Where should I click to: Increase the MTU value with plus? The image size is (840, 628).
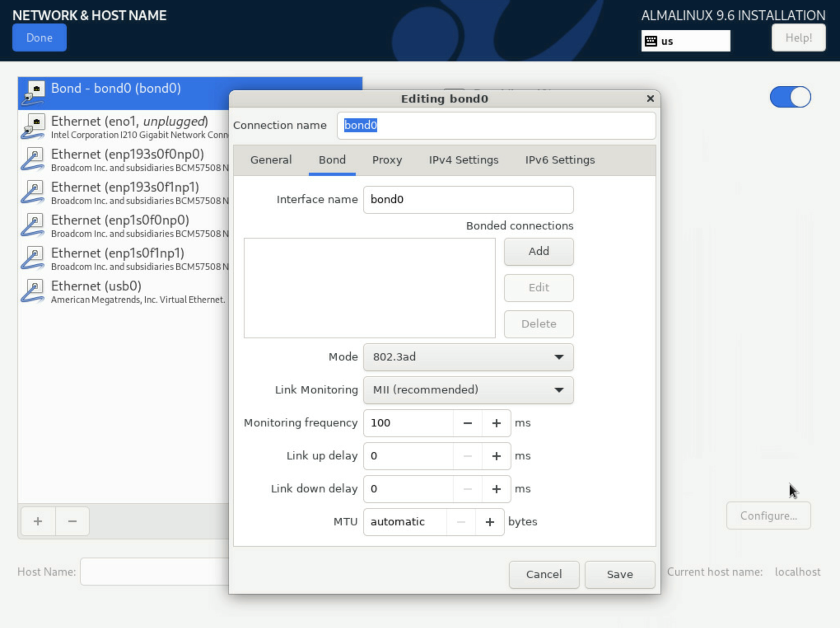490,522
